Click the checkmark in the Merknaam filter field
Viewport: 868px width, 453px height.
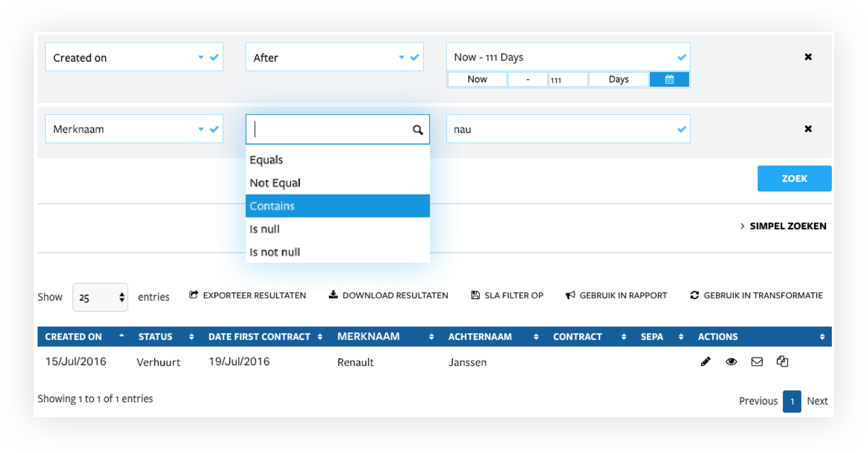click(x=214, y=129)
